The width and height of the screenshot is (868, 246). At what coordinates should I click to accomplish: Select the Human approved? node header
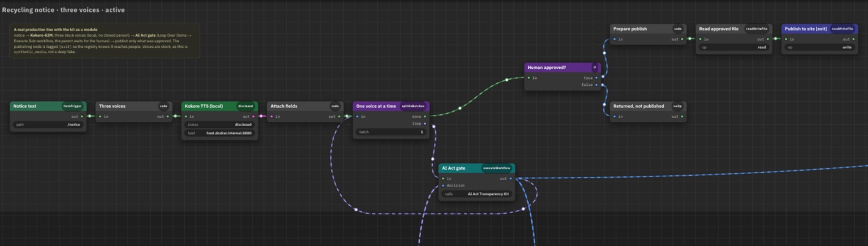pos(562,67)
